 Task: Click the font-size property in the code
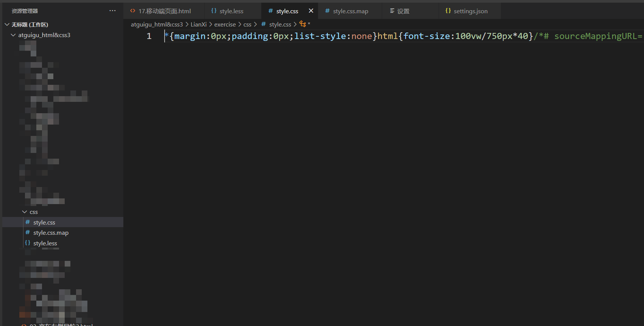[x=426, y=36]
